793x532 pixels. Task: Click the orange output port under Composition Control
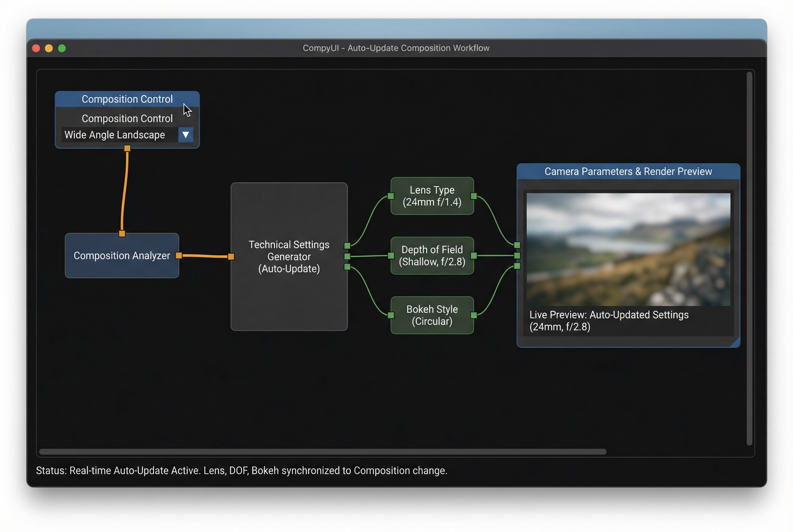point(127,148)
